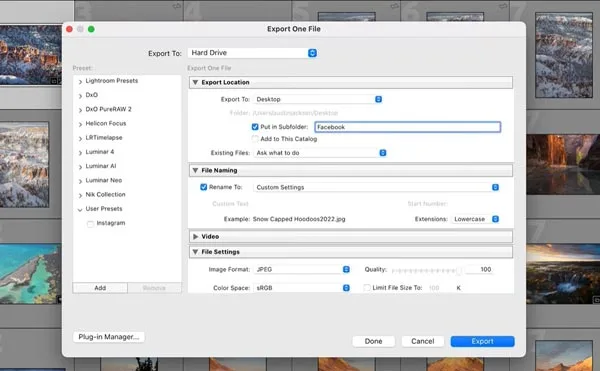
Task: Open the Color Space sRGB dropdown
Action: pyautogui.click(x=302, y=288)
